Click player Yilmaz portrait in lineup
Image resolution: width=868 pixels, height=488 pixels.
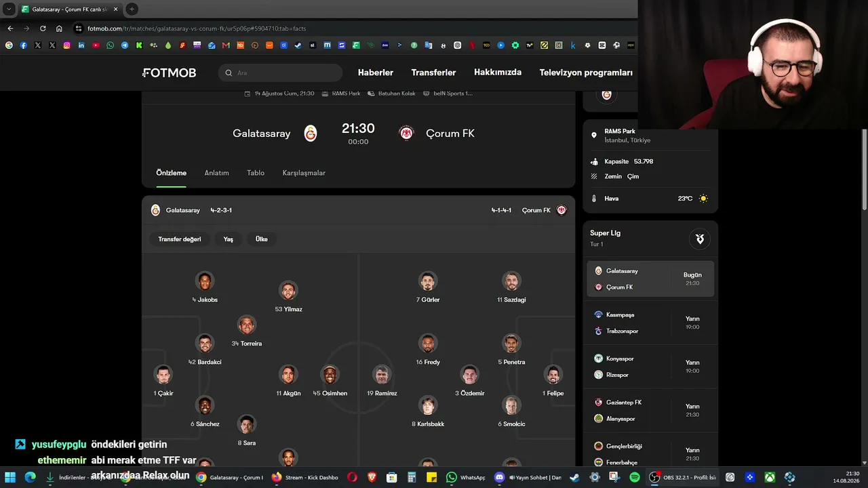[288, 291]
